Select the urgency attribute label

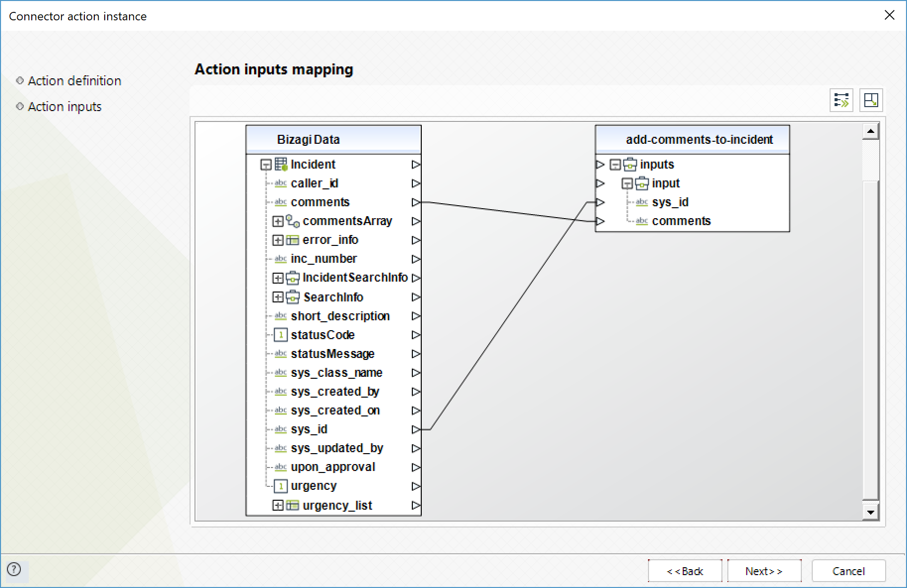(x=314, y=486)
